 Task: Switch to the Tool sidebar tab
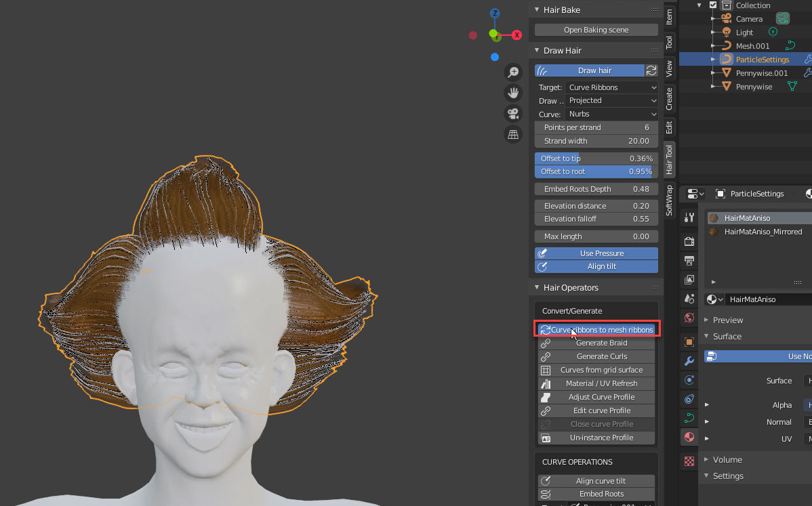tap(669, 42)
